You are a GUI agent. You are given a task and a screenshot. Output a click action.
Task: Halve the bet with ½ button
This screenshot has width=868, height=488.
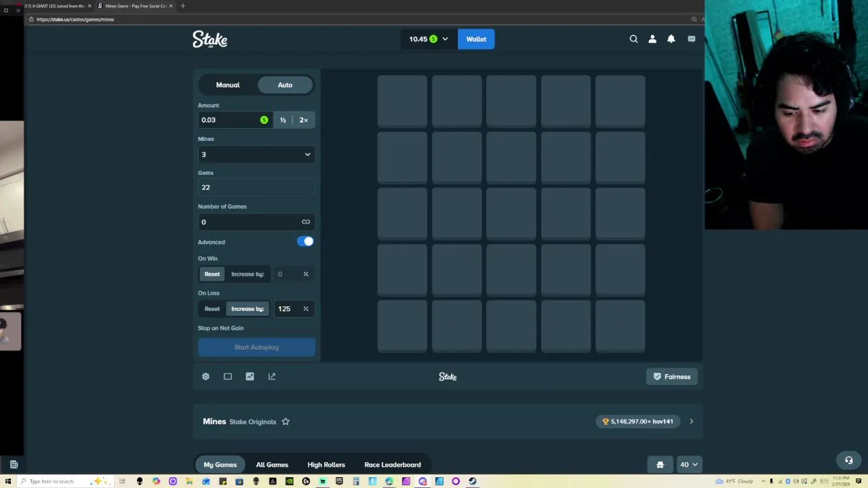pos(283,120)
